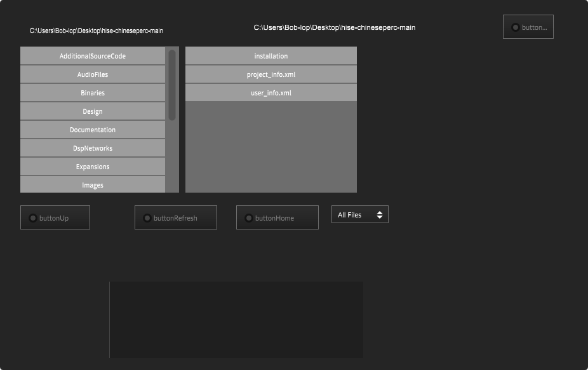Click the left folder path label

pos(97,31)
